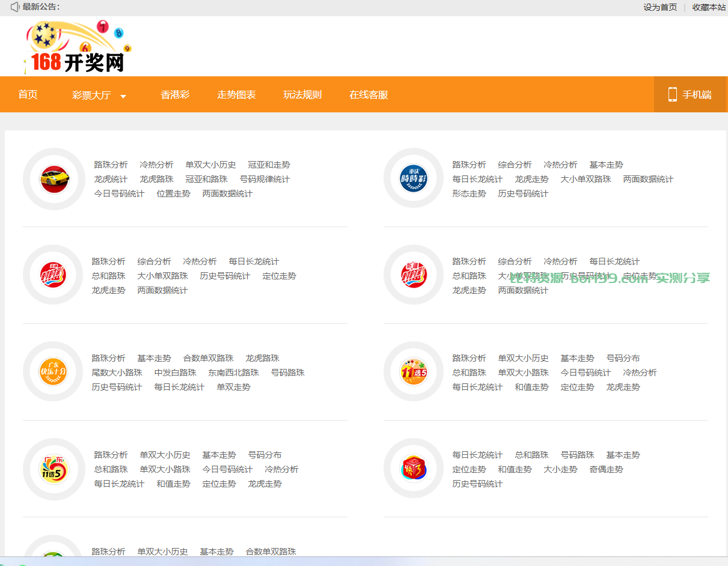Open 龙虎路珠 in the 广东快乐十分 card
Image resolution: width=728 pixels, height=566 pixels.
(262, 358)
